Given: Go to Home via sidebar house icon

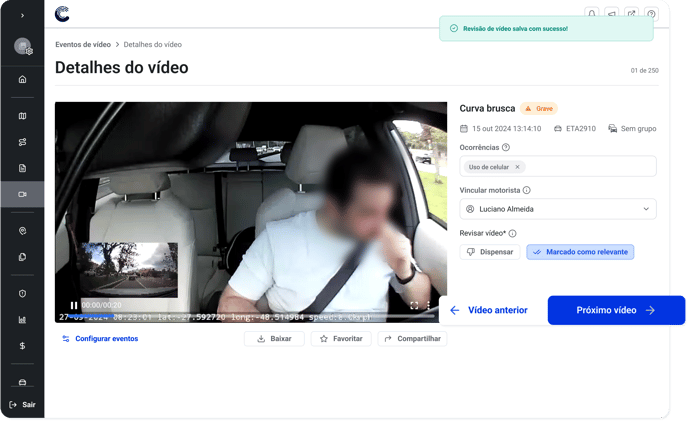Looking at the screenshot, I should (22, 79).
